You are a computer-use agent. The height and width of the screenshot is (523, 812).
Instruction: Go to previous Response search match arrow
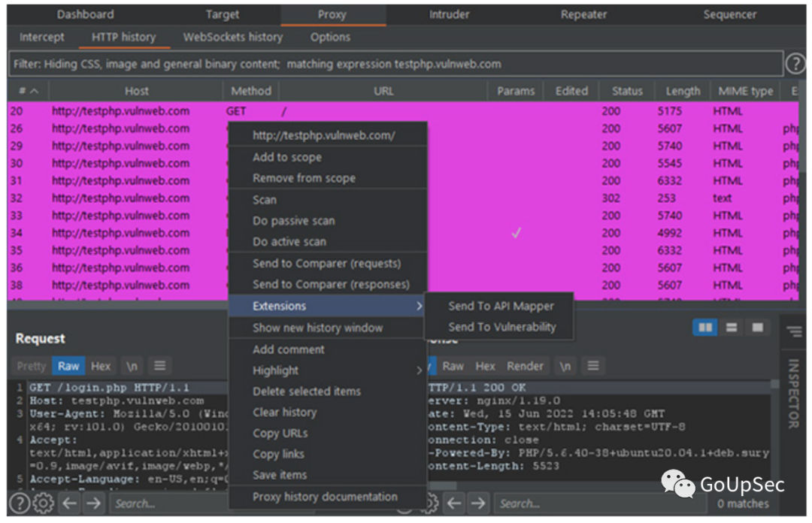click(454, 503)
